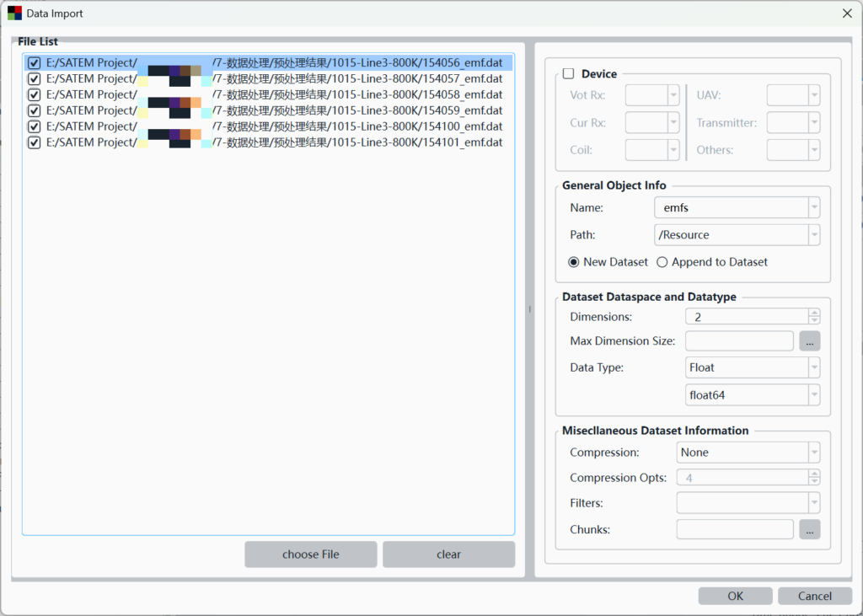The image size is (863, 616).
Task: Uncheck the 154056_emf.dat file checkbox
Action: 35,63
